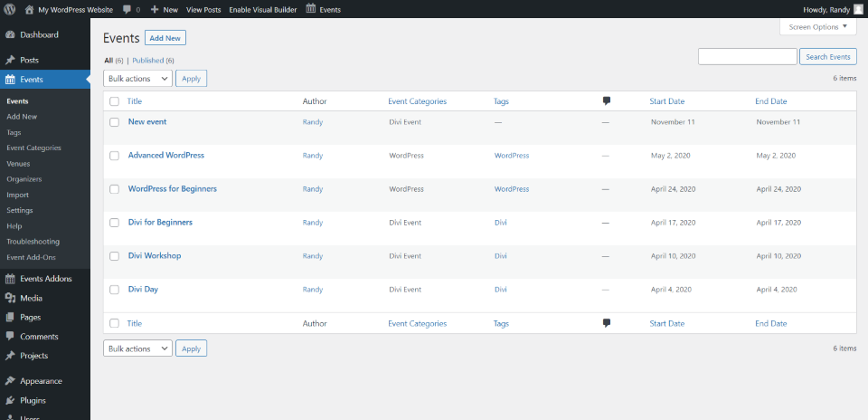The image size is (868, 420).
Task: Click the Events Addons calendar icon
Action: pyautogui.click(x=10, y=279)
